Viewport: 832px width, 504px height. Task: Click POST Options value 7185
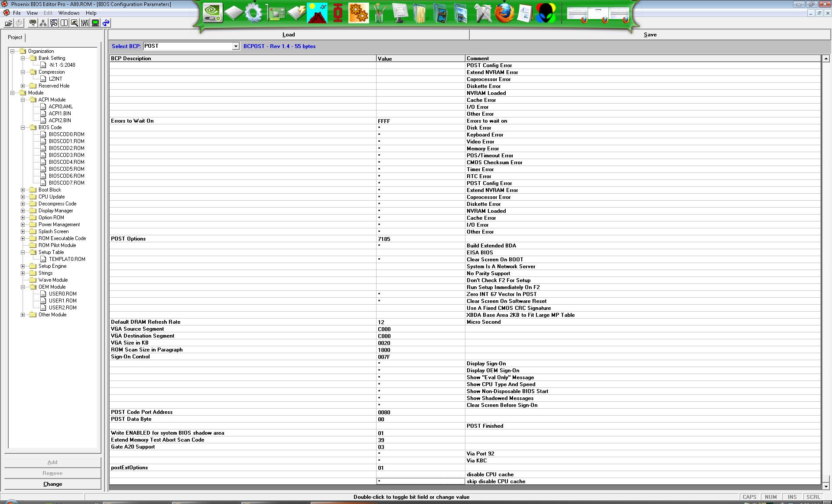click(421, 239)
